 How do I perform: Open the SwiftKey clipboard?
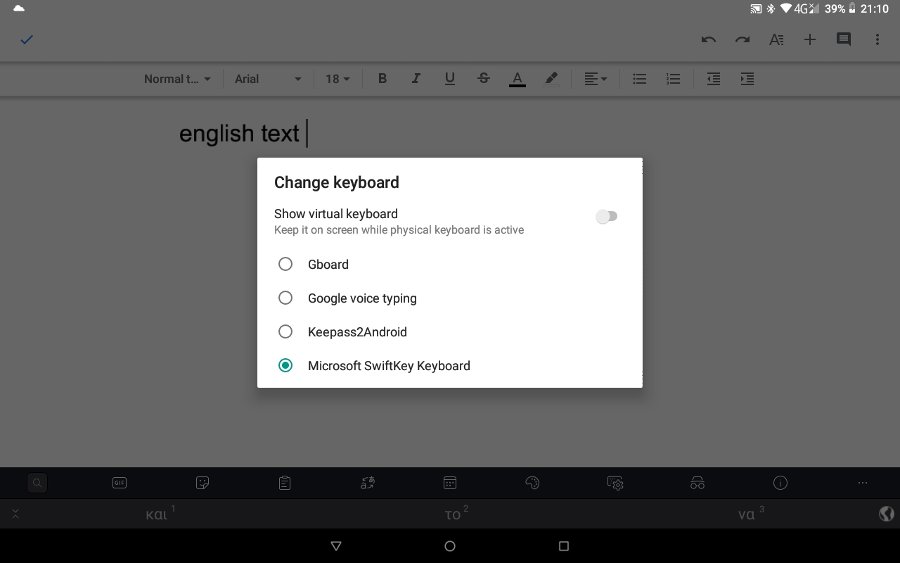click(x=285, y=483)
